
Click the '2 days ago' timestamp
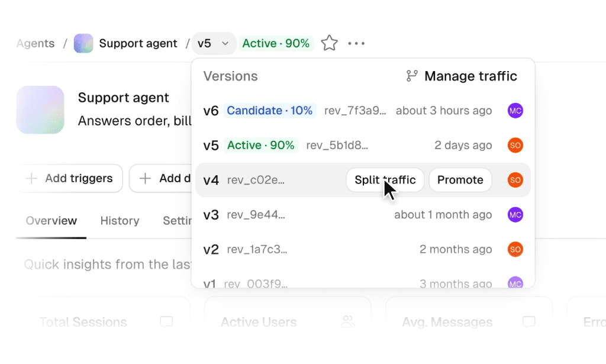point(463,146)
